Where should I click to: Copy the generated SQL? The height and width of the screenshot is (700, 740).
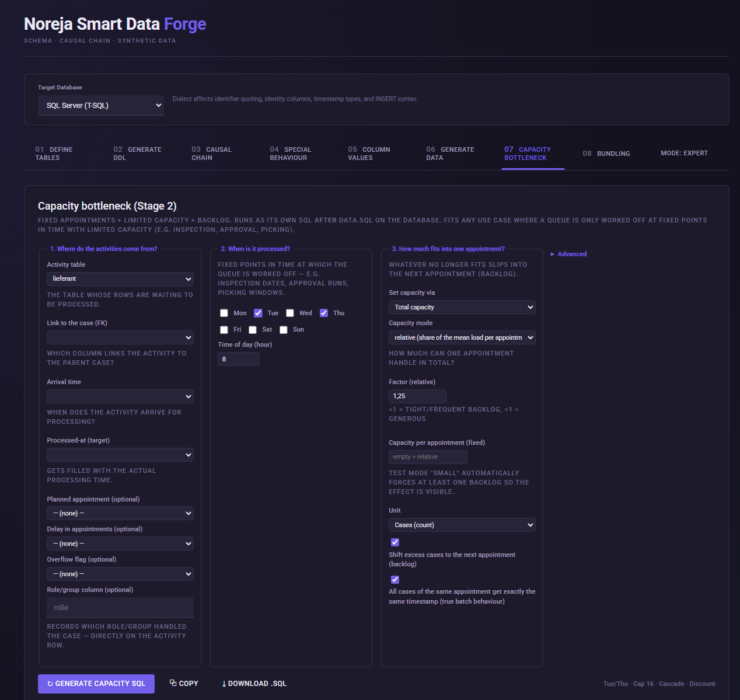click(184, 684)
